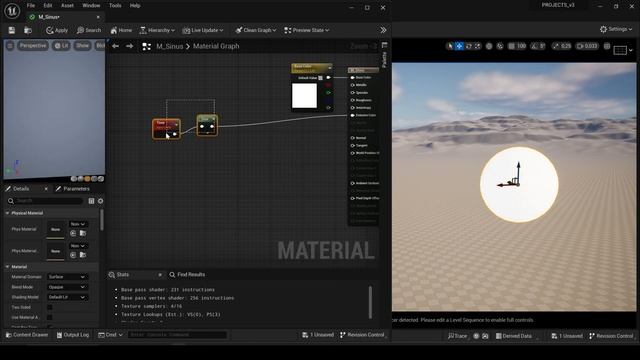
Task: Browse to first Phys Material in content
Action: 83,233
